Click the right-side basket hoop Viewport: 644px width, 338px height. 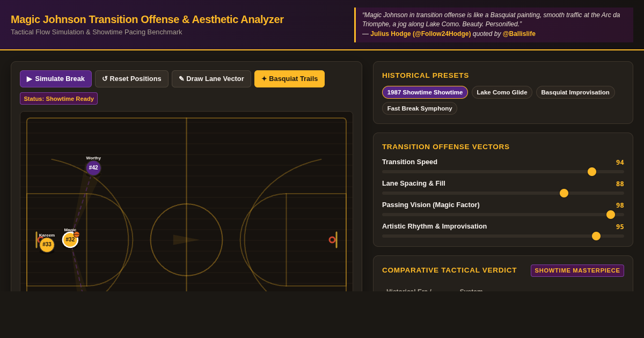point(332,240)
